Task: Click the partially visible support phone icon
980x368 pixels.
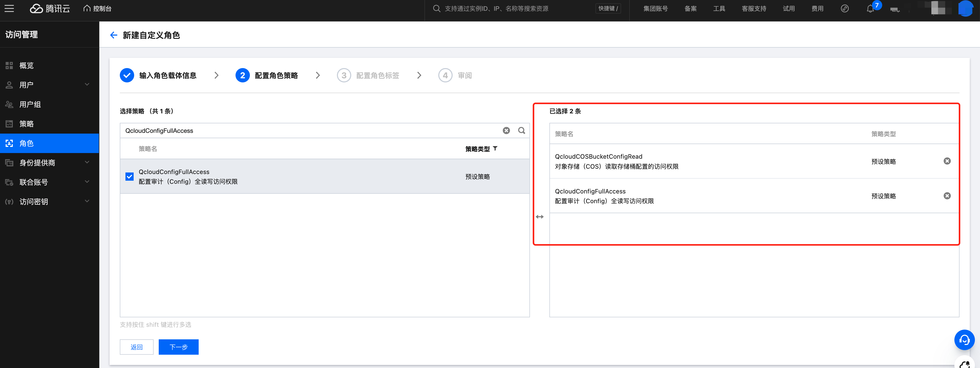Action: point(965,363)
